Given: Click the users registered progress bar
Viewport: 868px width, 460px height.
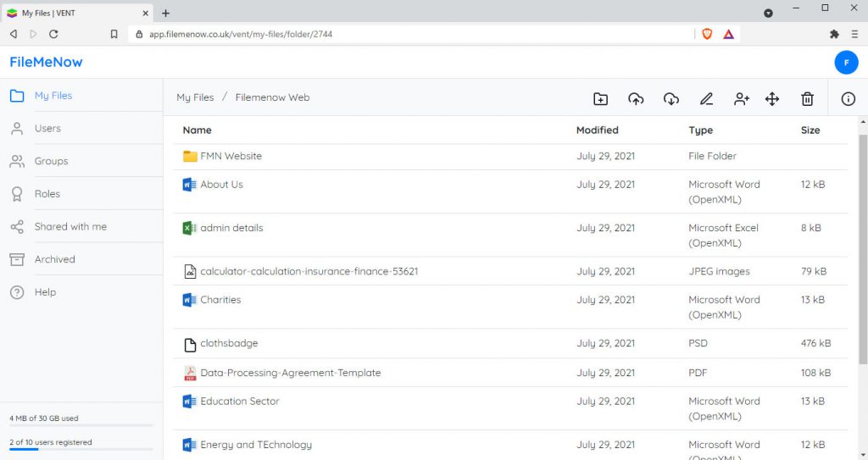Looking at the screenshot, I should 81,450.
